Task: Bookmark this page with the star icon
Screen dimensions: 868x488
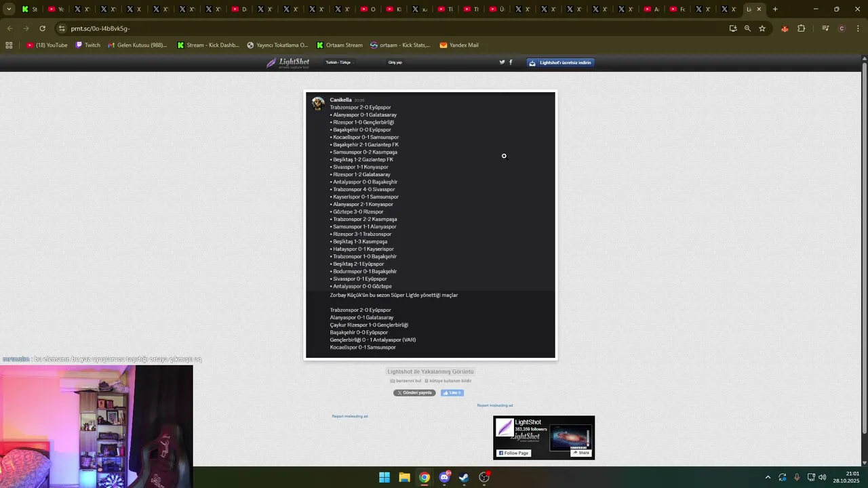Action: coord(762,28)
